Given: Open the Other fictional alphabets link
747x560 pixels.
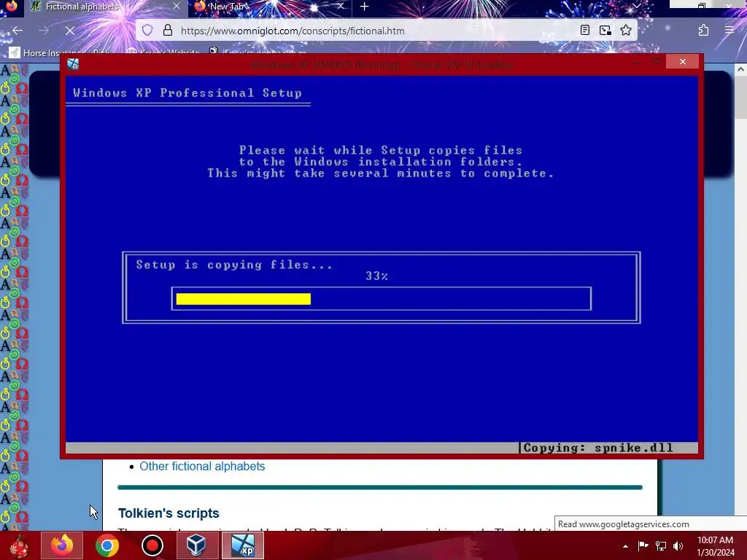Looking at the screenshot, I should pyautogui.click(x=202, y=466).
